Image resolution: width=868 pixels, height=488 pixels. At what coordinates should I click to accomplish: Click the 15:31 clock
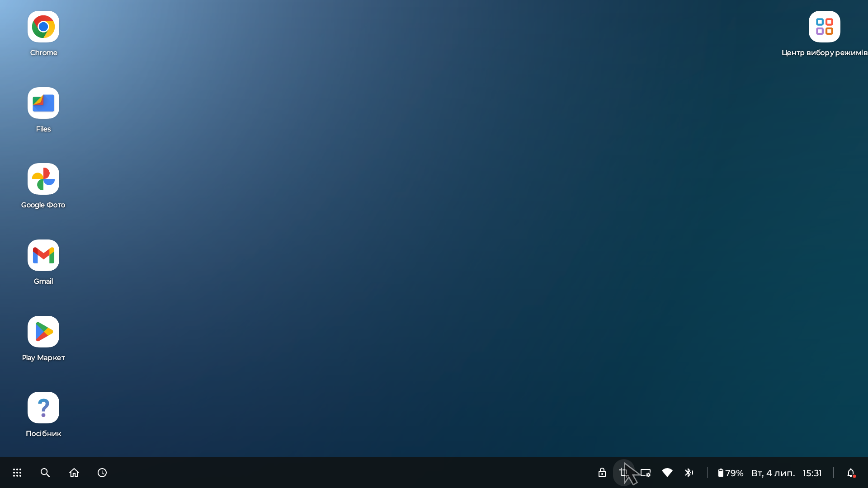[x=812, y=473]
